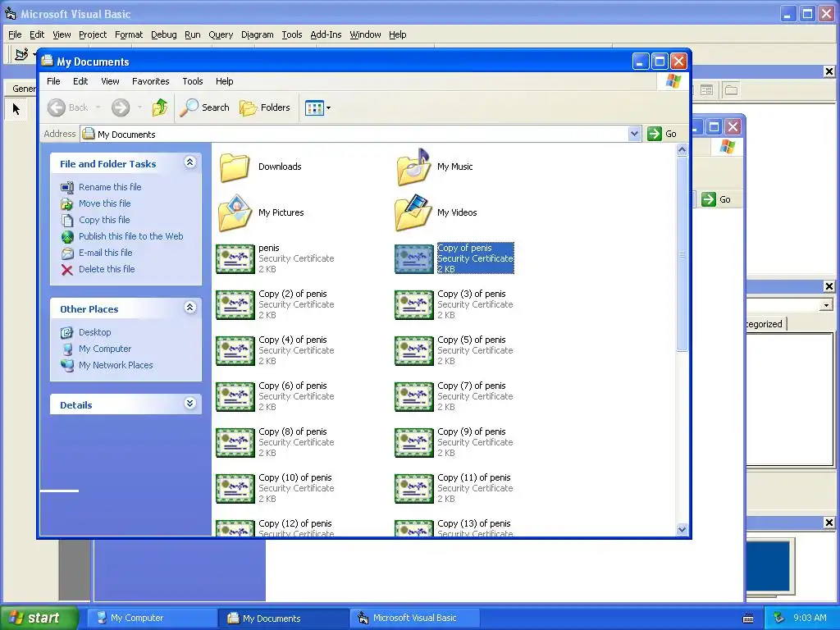The height and width of the screenshot is (630, 840).
Task: Open the Views dropdown button
Action: coord(317,107)
